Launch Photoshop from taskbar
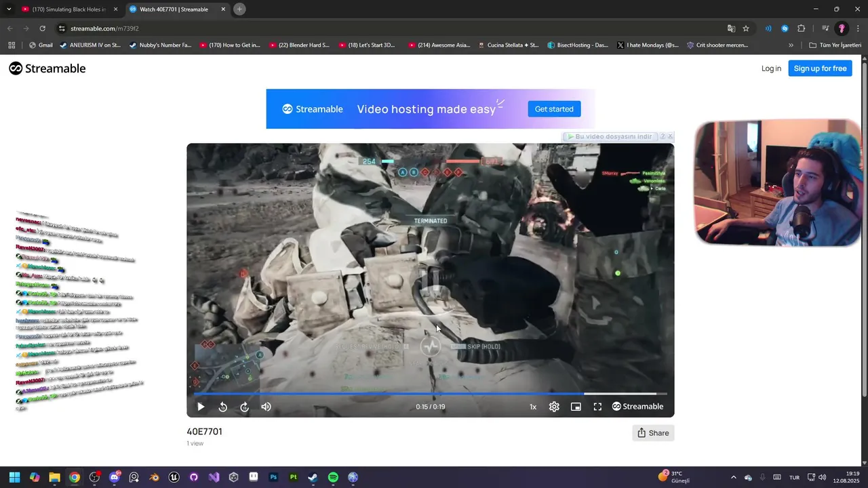Viewport: 868px width, 488px height. click(273, 477)
